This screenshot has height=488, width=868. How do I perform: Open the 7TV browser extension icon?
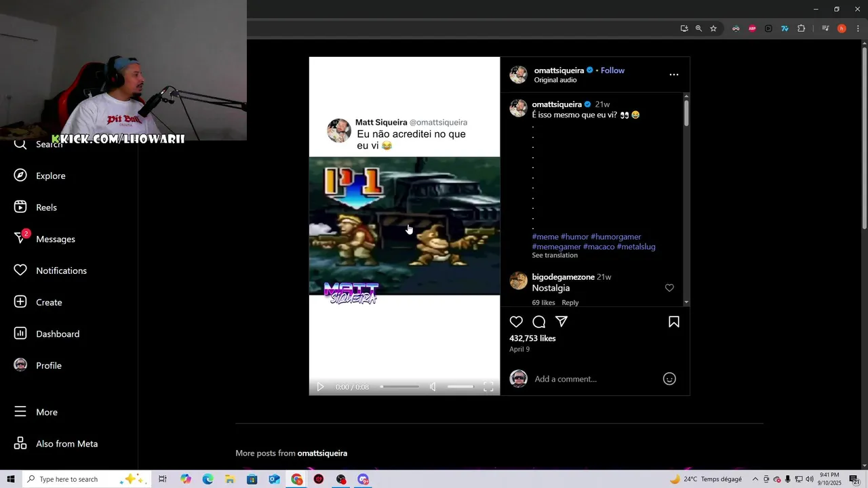[x=785, y=28]
